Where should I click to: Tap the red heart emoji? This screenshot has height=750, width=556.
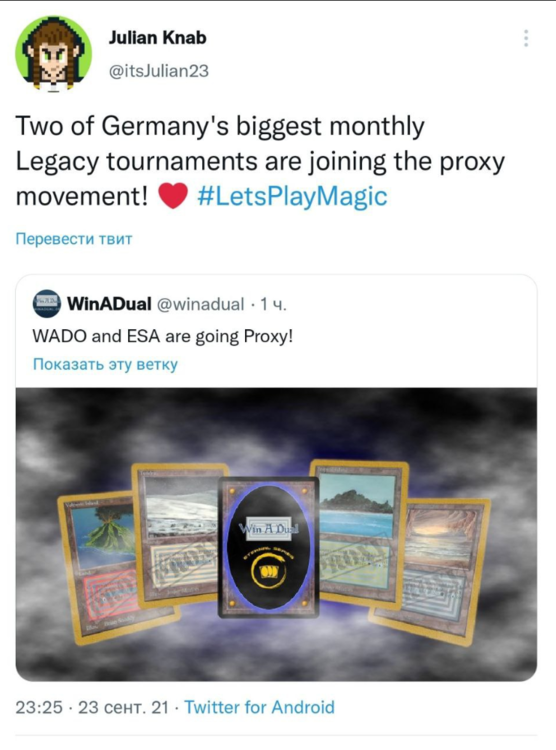173,197
